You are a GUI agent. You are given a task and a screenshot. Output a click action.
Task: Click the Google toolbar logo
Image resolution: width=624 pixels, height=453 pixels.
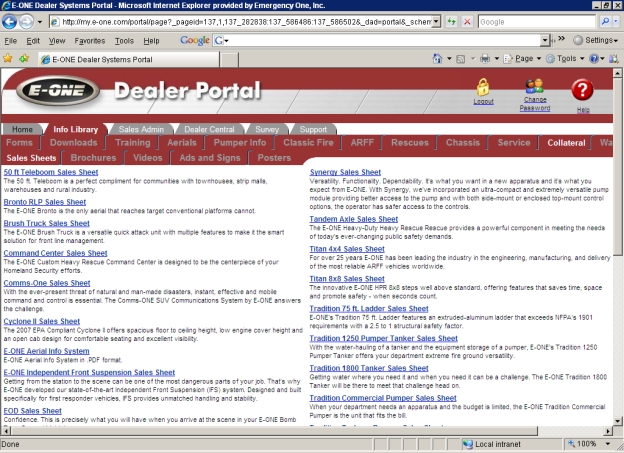pos(195,40)
